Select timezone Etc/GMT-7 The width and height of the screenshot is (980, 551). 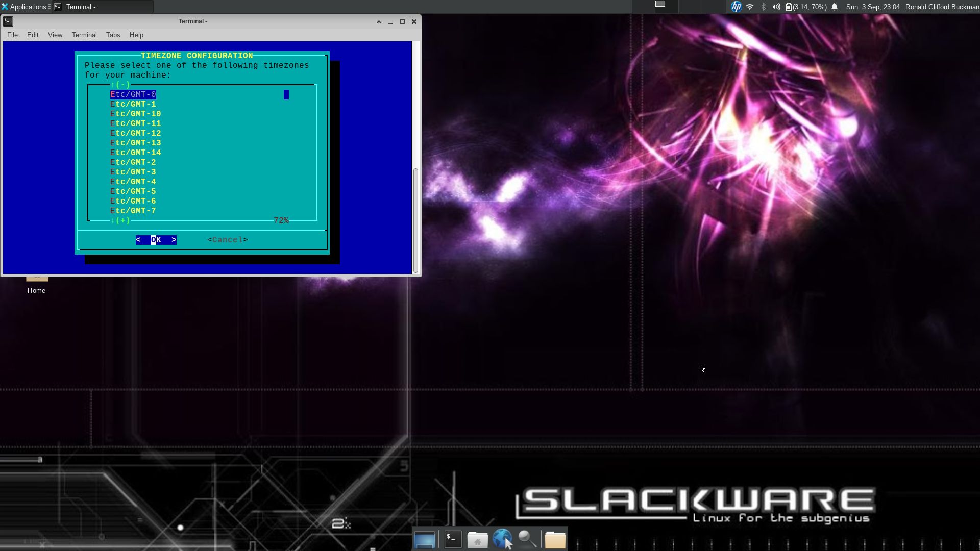tap(133, 211)
